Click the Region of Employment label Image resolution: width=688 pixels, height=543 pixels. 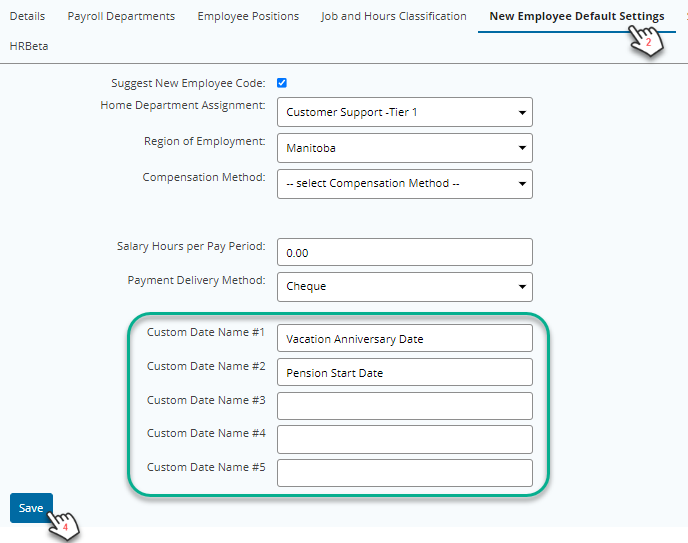pos(204,141)
